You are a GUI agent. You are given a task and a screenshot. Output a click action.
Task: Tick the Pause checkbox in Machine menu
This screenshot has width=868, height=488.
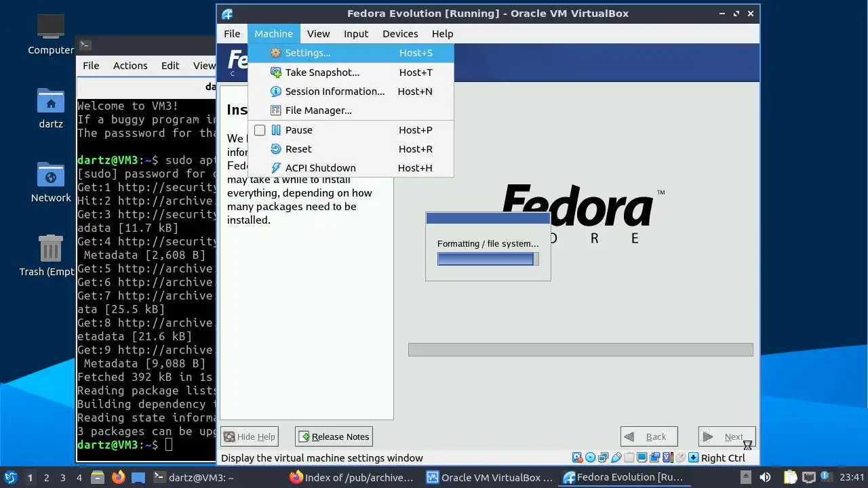260,130
